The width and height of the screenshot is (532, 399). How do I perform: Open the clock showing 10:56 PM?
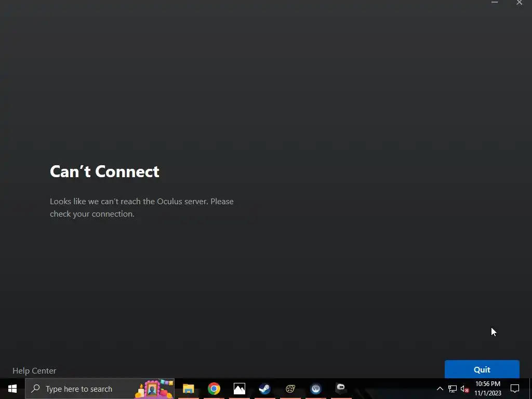pos(487,389)
